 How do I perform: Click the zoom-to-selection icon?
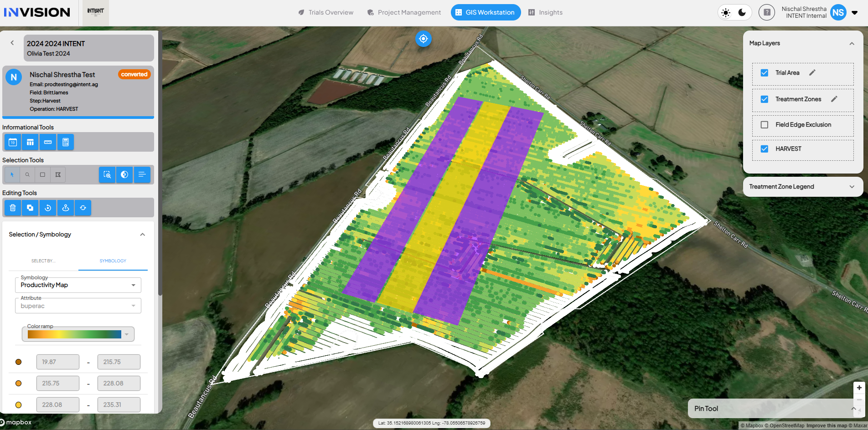tap(107, 174)
